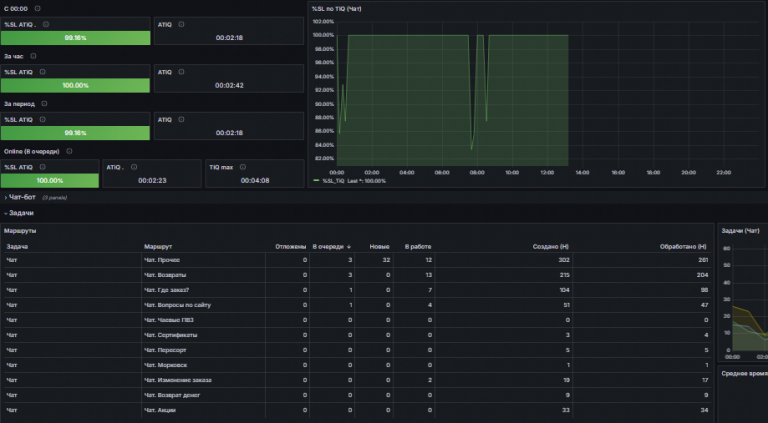
Task: Select the 'Чат. Возвраты' table row
Action: click(x=357, y=275)
